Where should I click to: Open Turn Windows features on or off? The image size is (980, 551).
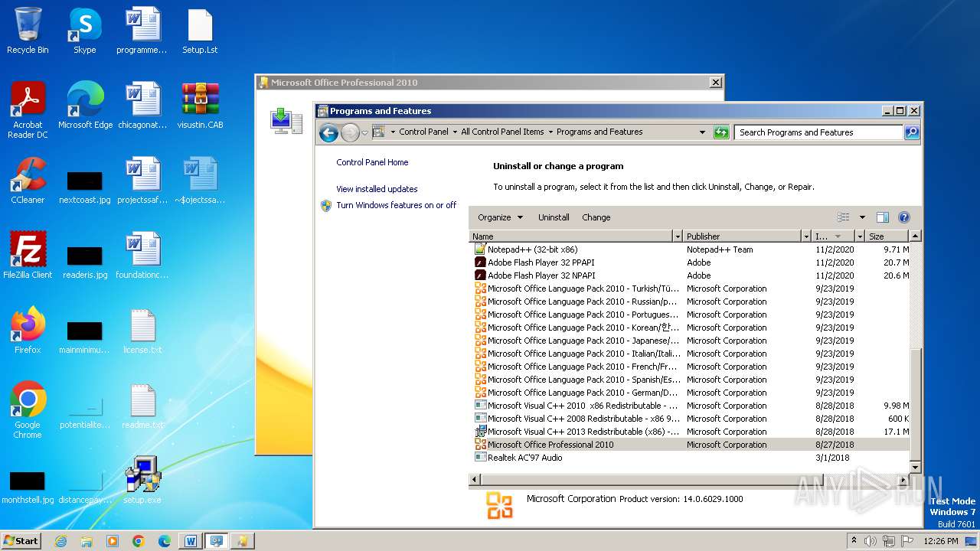point(396,205)
